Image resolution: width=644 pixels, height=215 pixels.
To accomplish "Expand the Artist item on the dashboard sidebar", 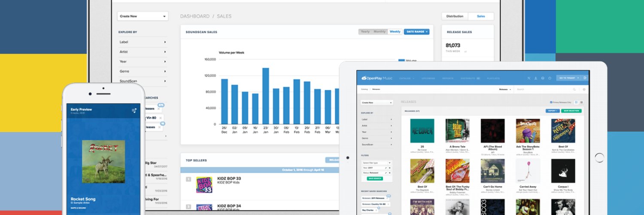I will pyautogui.click(x=143, y=52).
